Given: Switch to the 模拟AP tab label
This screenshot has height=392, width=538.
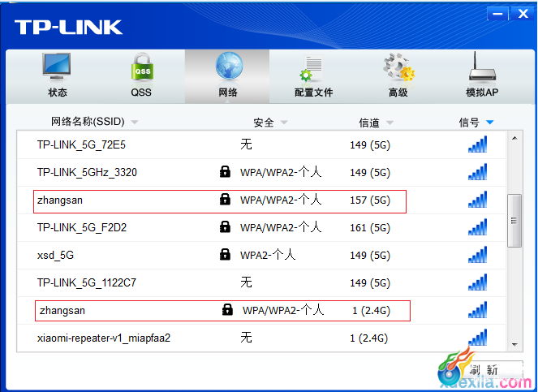Looking at the screenshot, I should (482, 92).
